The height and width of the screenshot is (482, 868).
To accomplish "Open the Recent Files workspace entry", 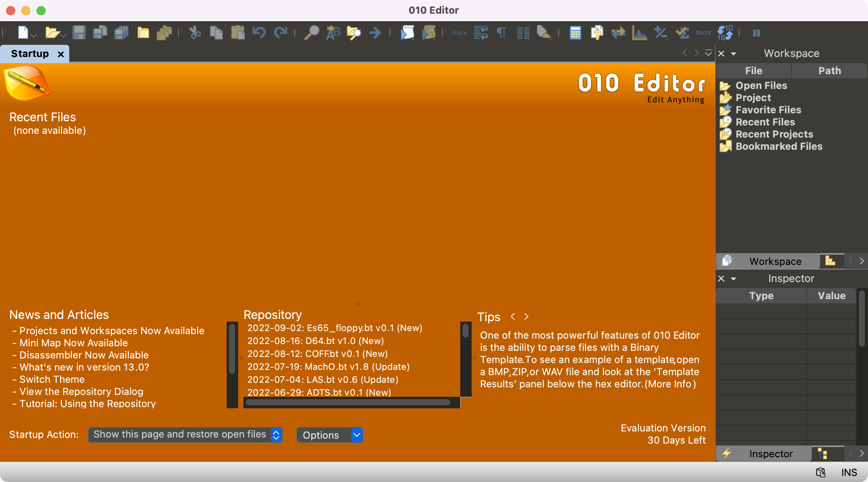I will [x=765, y=122].
